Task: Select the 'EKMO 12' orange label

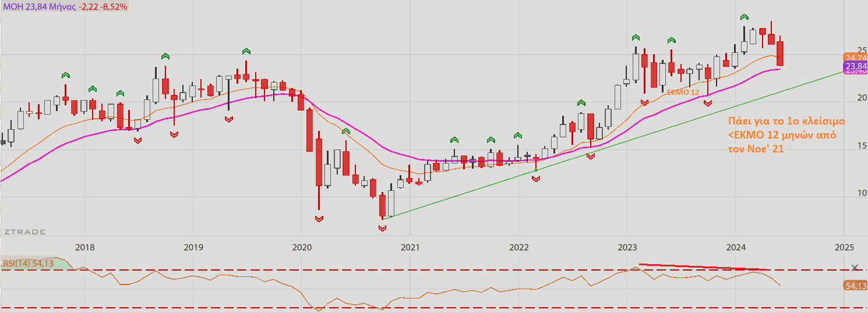Action: point(683,92)
